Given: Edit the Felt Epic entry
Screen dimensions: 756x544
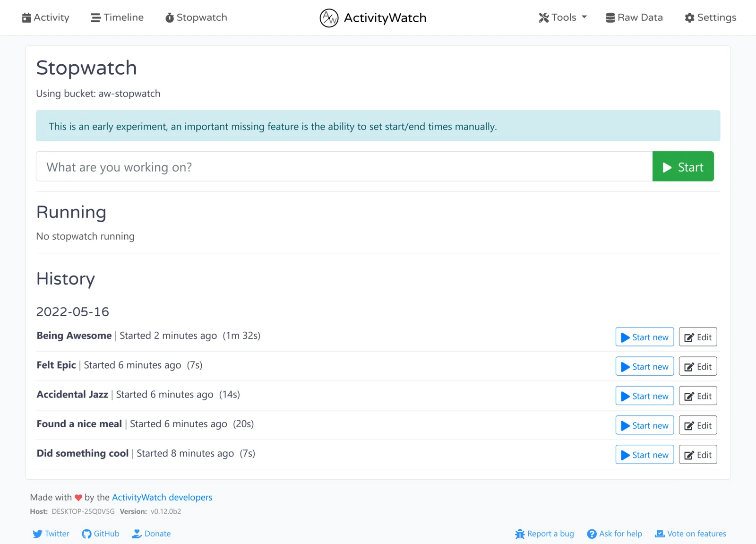Looking at the screenshot, I should (698, 366).
